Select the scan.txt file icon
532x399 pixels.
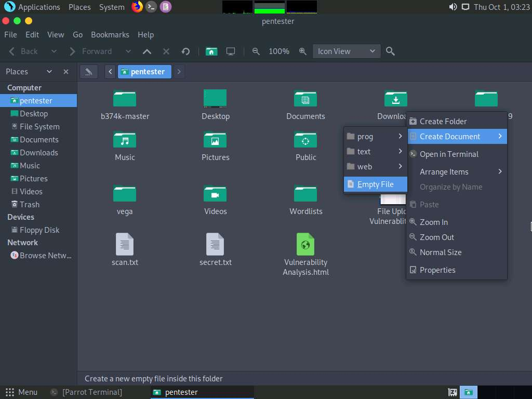[x=125, y=244]
